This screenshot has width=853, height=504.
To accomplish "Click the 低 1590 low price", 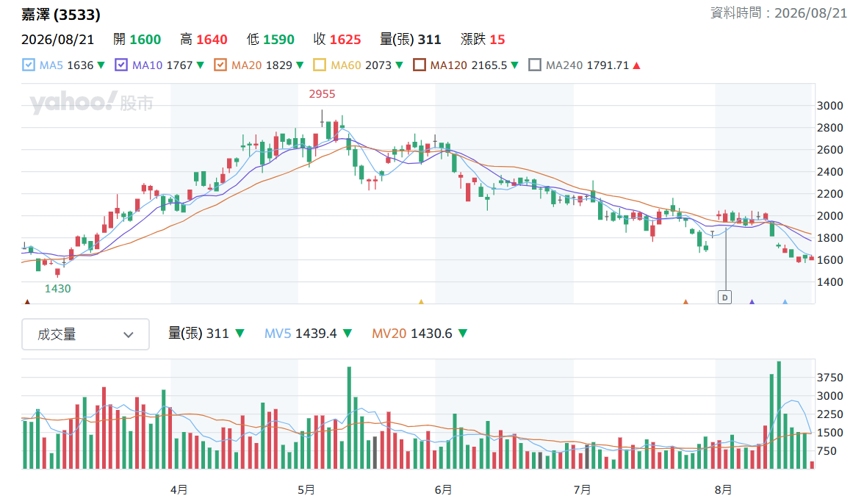I will click(x=270, y=40).
